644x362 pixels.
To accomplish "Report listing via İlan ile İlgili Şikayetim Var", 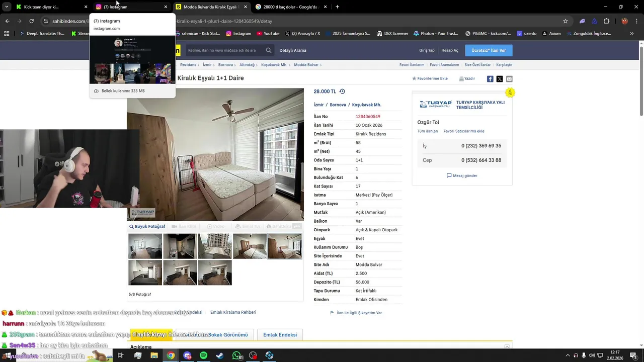I will (356, 313).
